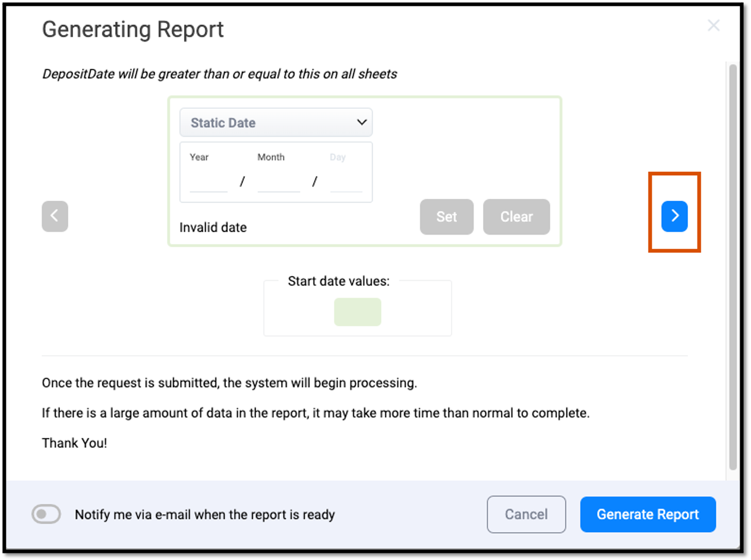Click the right navigation chevron
Screen dimensions: 751x560
click(x=674, y=216)
